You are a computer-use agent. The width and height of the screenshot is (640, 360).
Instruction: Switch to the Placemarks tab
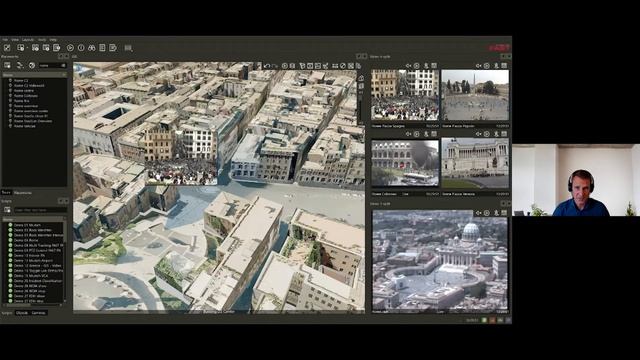[23, 192]
